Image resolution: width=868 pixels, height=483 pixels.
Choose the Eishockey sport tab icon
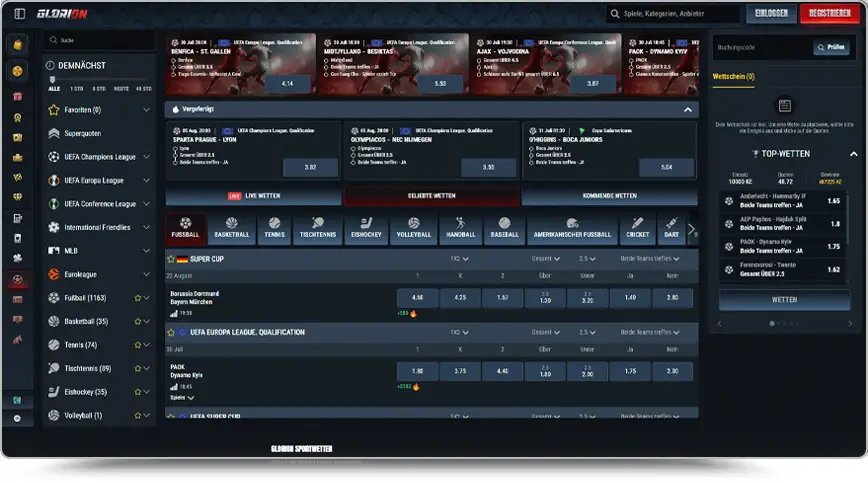[x=366, y=223]
